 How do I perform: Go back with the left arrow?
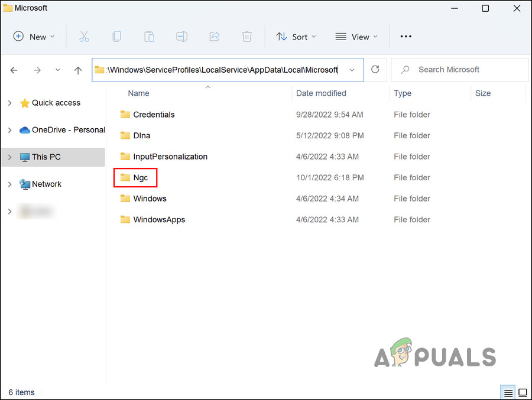click(14, 70)
